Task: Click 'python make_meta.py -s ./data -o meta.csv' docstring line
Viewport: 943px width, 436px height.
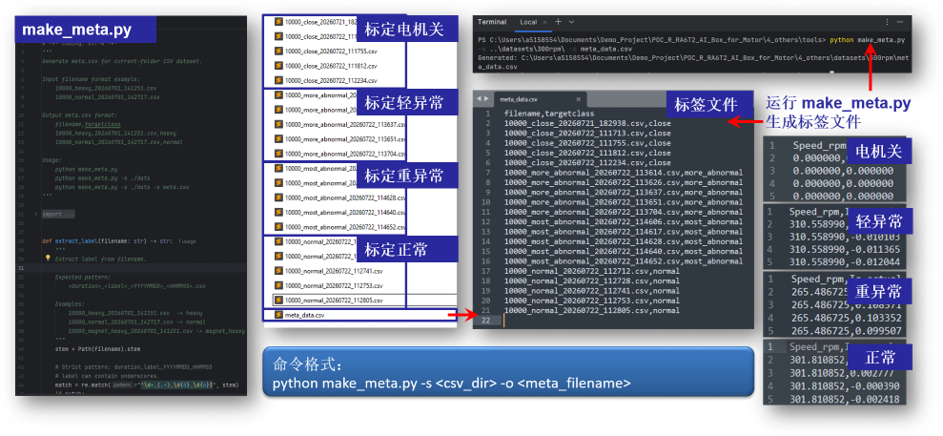Action: click(x=121, y=187)
